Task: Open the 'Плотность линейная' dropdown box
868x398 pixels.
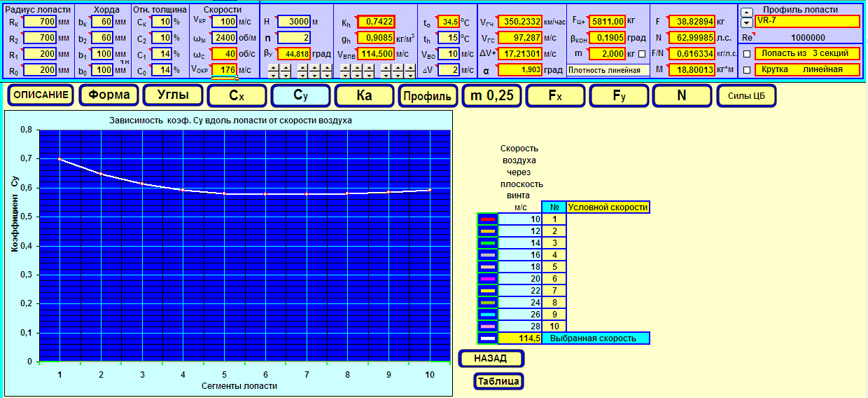Action: 608,70
